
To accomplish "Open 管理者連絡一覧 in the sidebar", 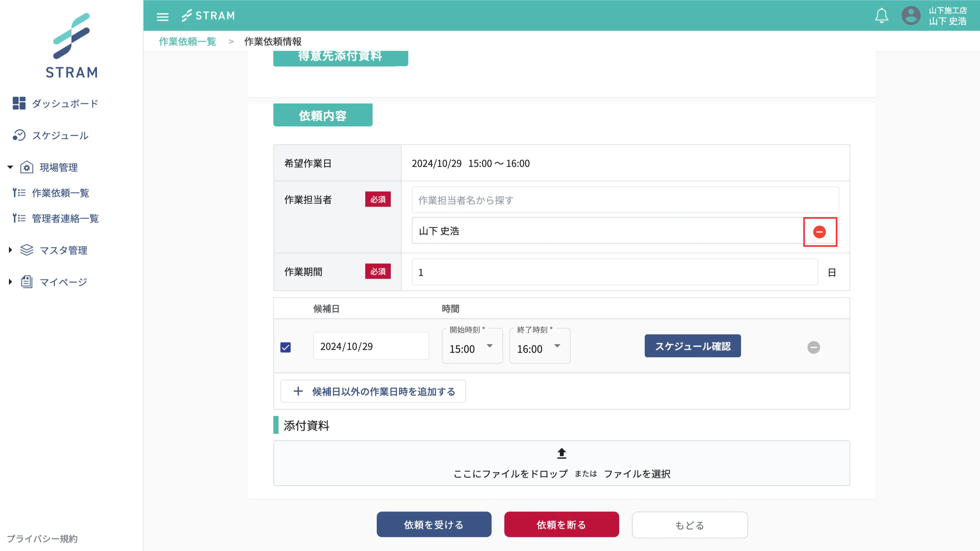I will [65, 218].
